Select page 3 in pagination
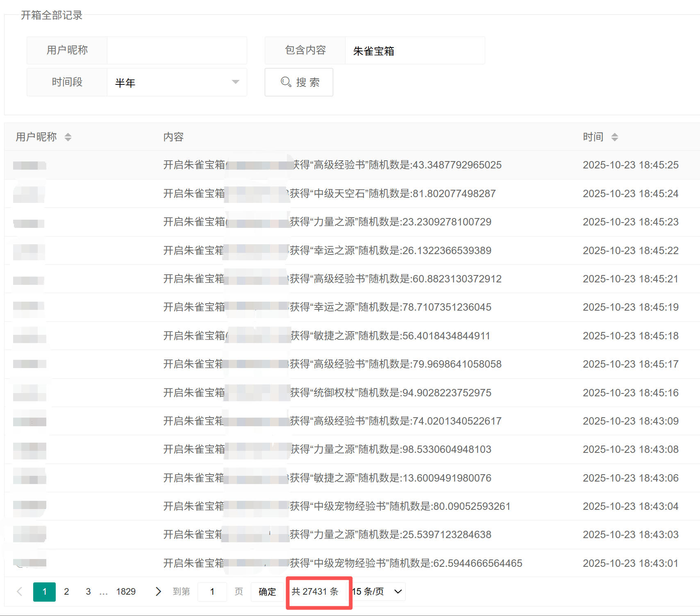This screenshot has width=700, height=616. click(88, 591)
